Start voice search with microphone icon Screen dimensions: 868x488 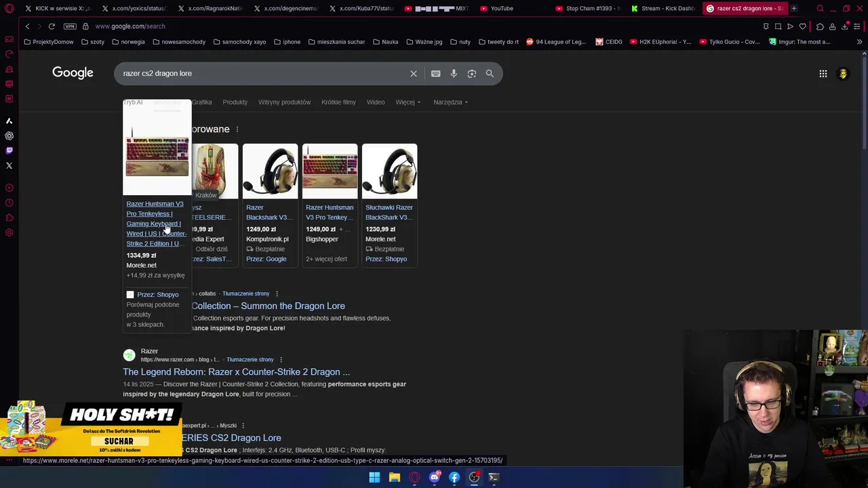coord(454,73)
